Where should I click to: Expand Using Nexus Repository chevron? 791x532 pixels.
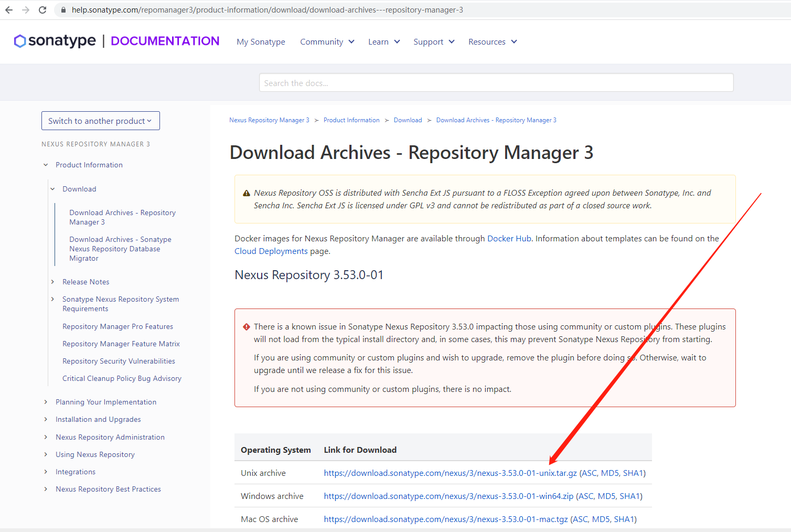tap(46, 454)
